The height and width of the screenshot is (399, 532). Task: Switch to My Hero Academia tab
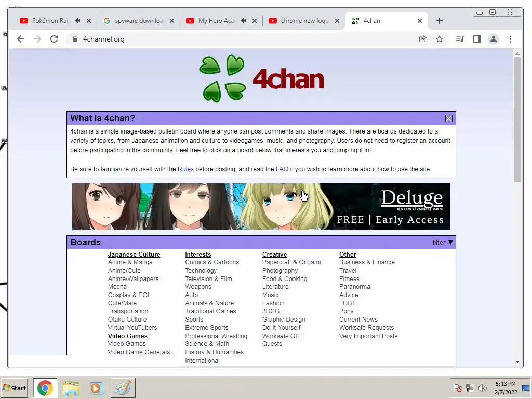[x=217, y=21]
